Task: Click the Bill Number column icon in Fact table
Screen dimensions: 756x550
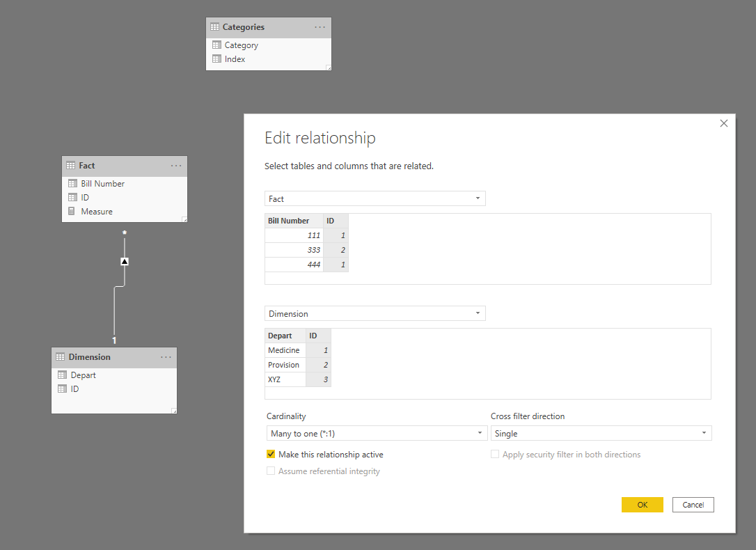Action: [72, 183]
